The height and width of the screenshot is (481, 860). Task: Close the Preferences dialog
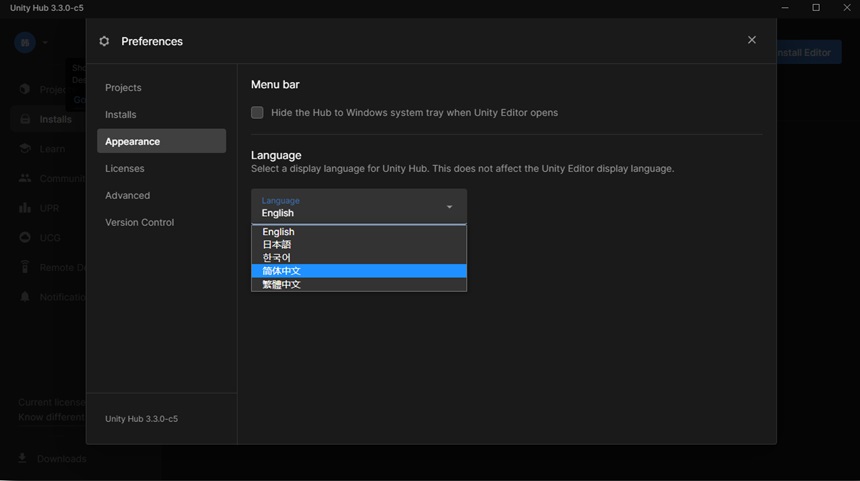click(751, 39)
